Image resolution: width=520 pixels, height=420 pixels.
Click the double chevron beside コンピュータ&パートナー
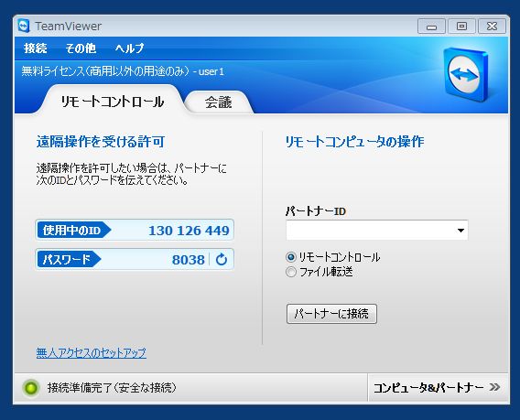tap(494, 387)
